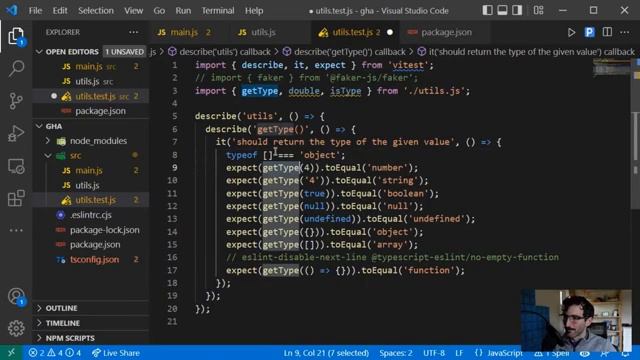640x360 pixels.
Task: Open the Search view in activity bar
Action: (x=16, y=69)
